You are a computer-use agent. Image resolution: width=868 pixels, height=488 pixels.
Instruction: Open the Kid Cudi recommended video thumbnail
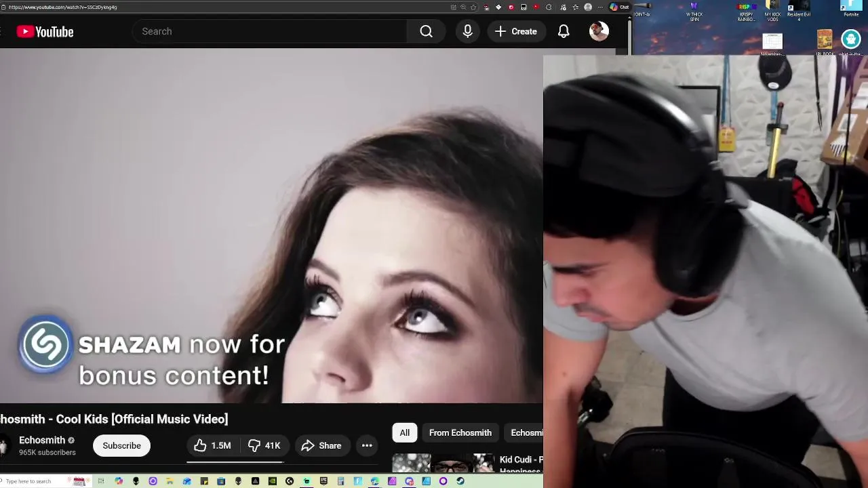tap(443, 463)
